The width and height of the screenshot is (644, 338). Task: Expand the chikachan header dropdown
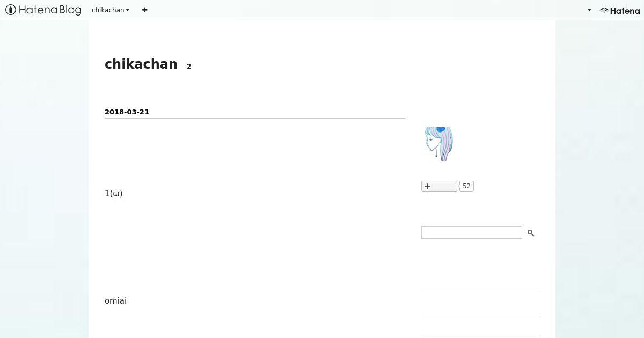pos(110,10)
